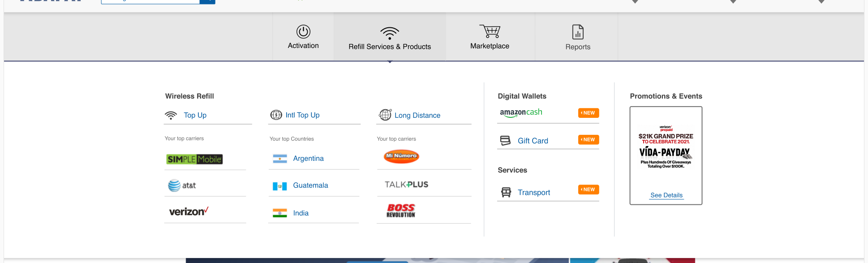Open the Marketplace cart icon

[x=490, y=32]
